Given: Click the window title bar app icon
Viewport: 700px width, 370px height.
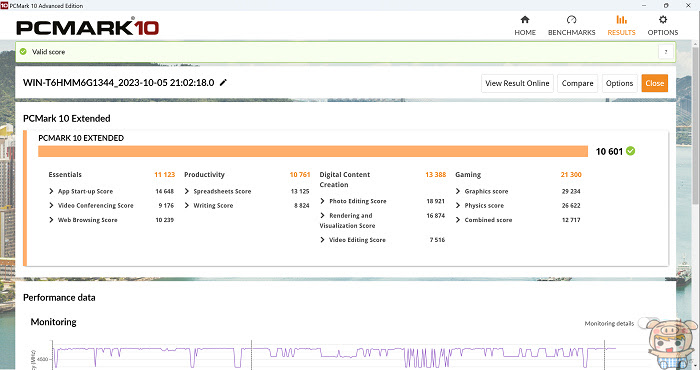Looking at the screenshot, I should [4, 5].
